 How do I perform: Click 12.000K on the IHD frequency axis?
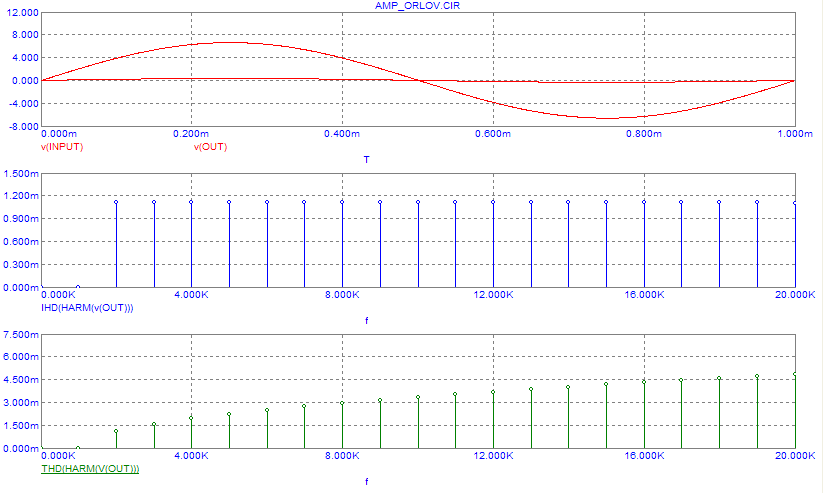coord(493,295)
